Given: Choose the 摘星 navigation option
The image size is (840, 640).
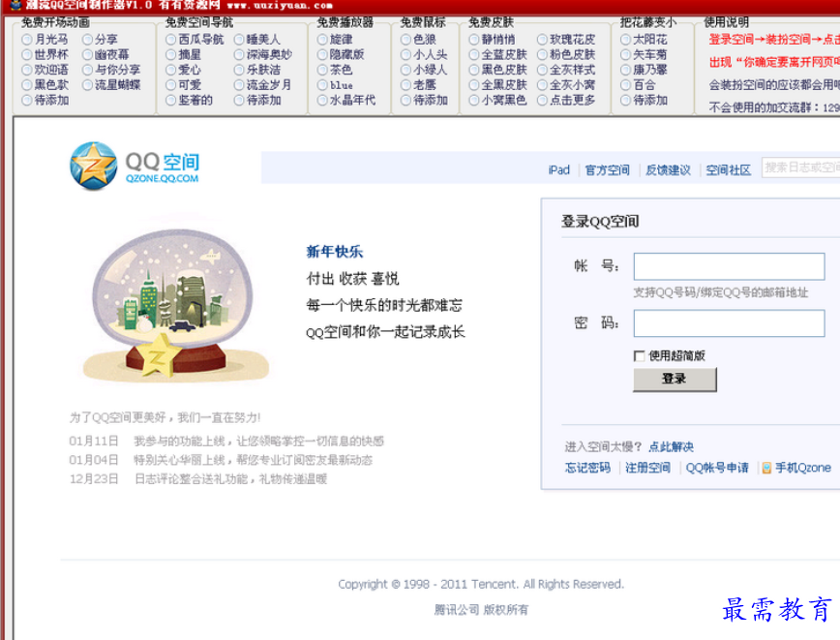Looking at the screenshot, I should pyautogui.click(x=170, y=54).
